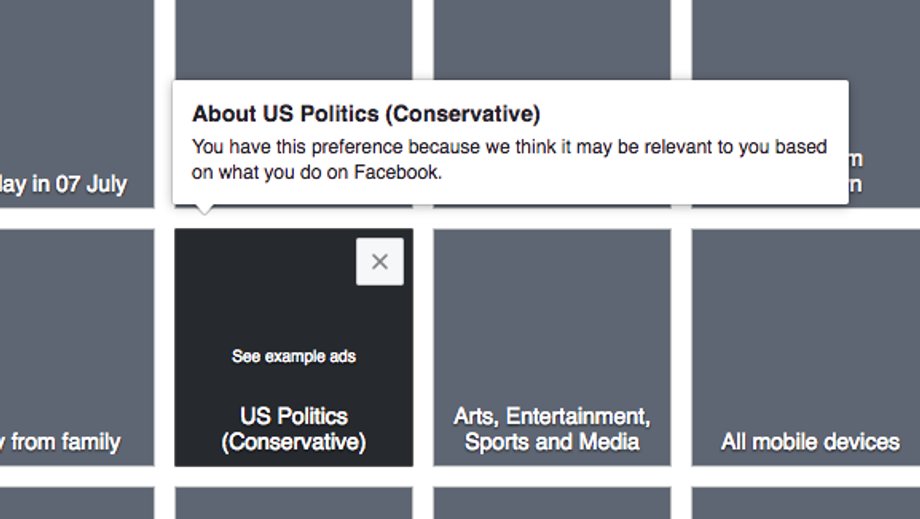Choose the tile ending in "from family"
The height and width of the screenshot is (519, 920).
(77, 347)
